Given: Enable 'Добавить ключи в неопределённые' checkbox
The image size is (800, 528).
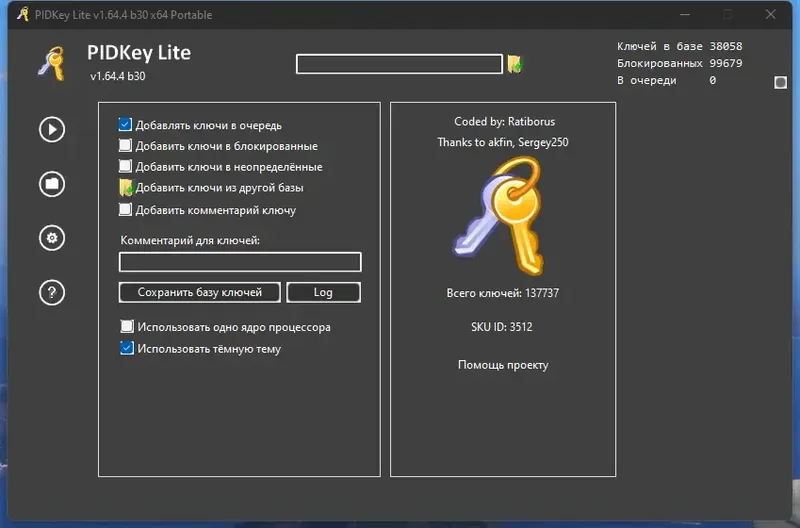Looking at the screenshot, I should point(125,166).
